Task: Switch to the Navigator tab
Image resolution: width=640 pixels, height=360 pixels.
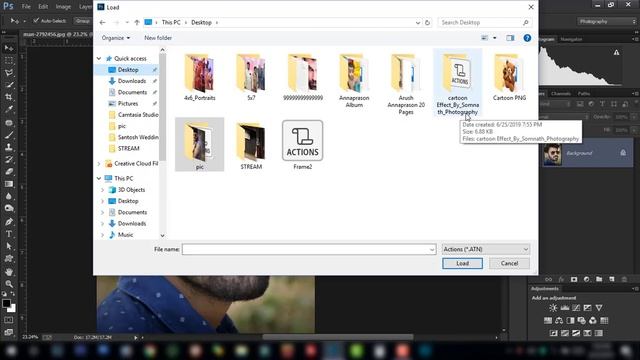Action: click(x=571, y=39)
